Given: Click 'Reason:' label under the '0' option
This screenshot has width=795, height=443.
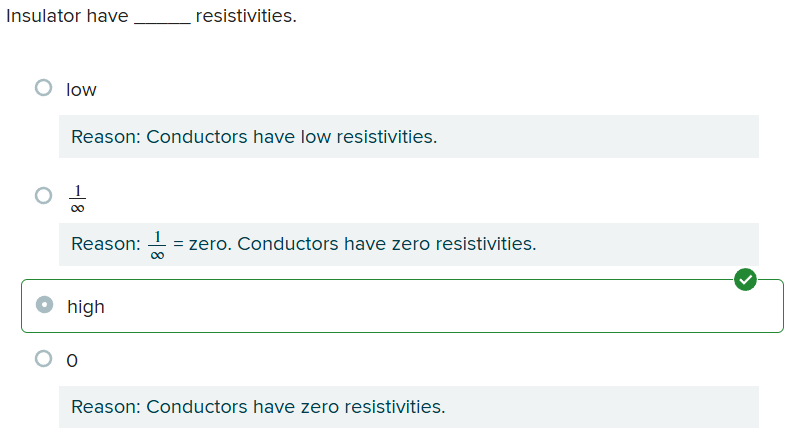Looking at the screenshot, I should pyautogui.click(x=105, y=407).
